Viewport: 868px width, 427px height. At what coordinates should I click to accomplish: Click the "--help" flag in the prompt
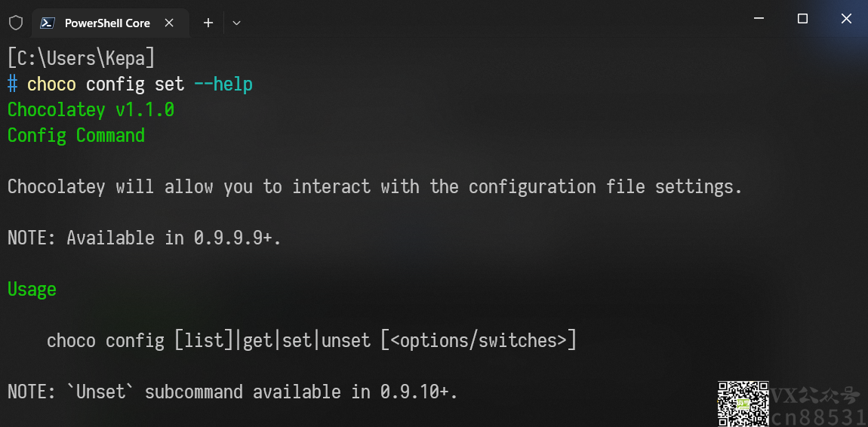point(223,84)
